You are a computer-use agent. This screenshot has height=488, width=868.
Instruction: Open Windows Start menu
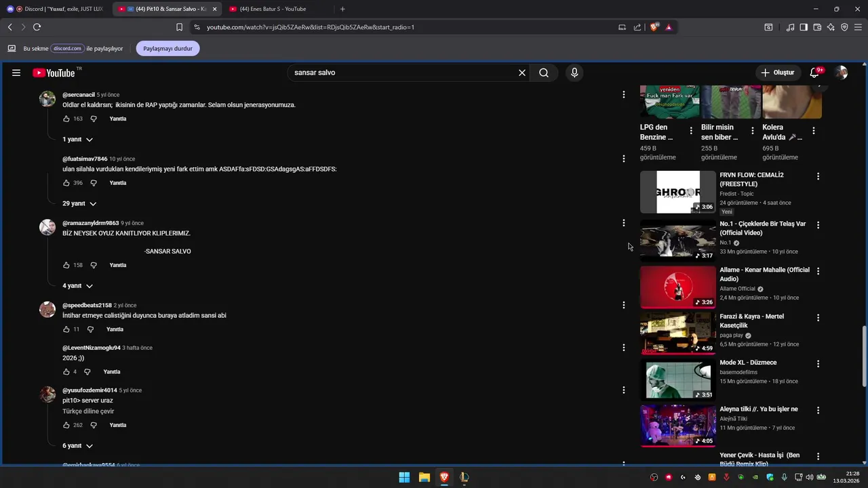pyautogui.click(x=404, y=477)
